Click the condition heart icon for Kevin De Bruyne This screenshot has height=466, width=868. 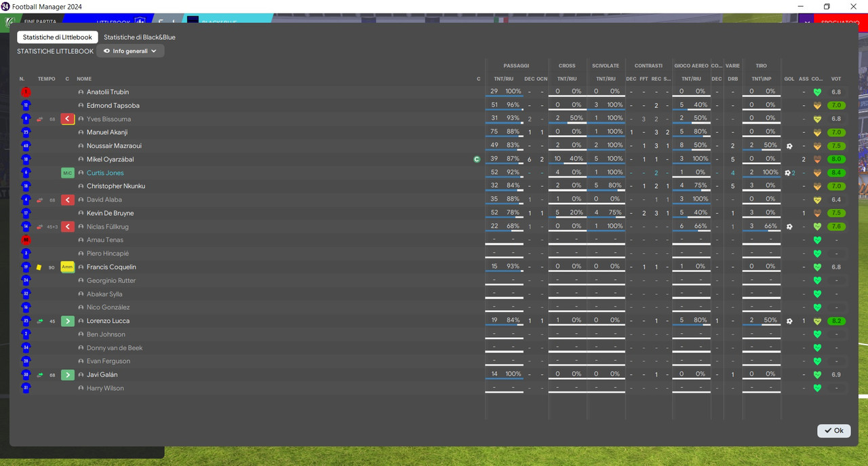(x=817, y=214)
